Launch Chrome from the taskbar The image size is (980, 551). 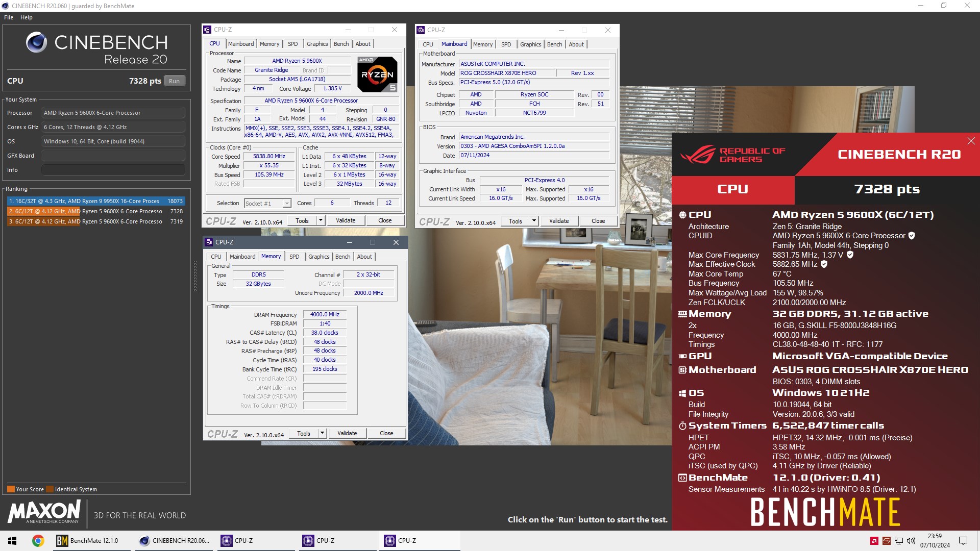[38, 541]
